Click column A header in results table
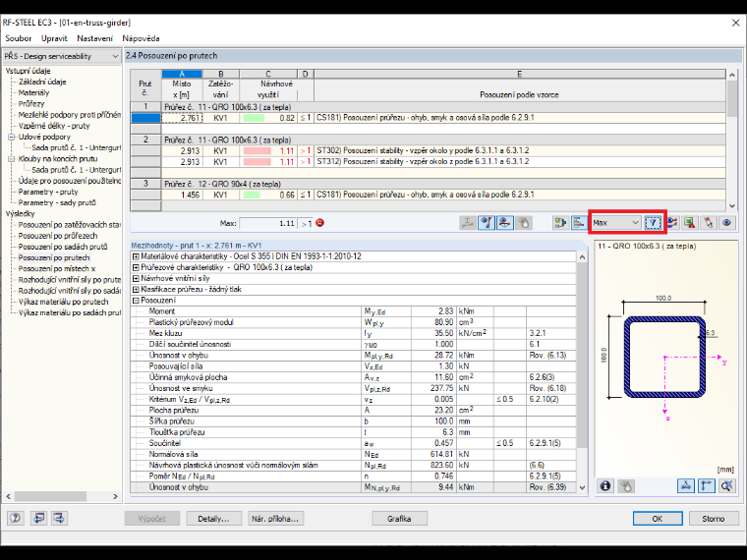This screenshot has height=560, width=747. 182,74
